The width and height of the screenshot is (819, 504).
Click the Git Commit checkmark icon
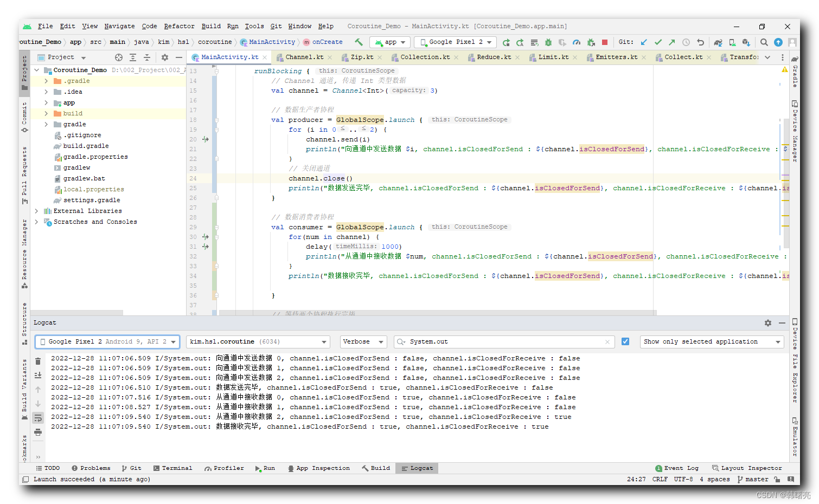coord(658,42)
